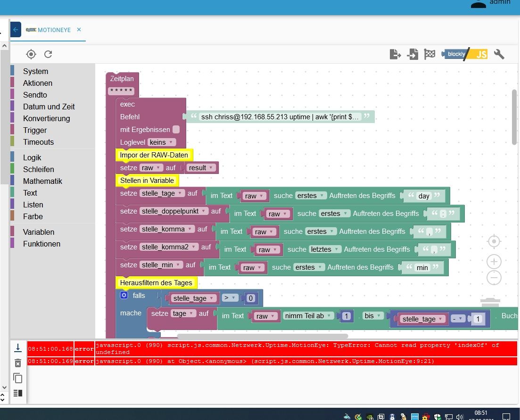Open the Funktionen block category
This screenshot has height=420, width=520.
tap(42, 244)
